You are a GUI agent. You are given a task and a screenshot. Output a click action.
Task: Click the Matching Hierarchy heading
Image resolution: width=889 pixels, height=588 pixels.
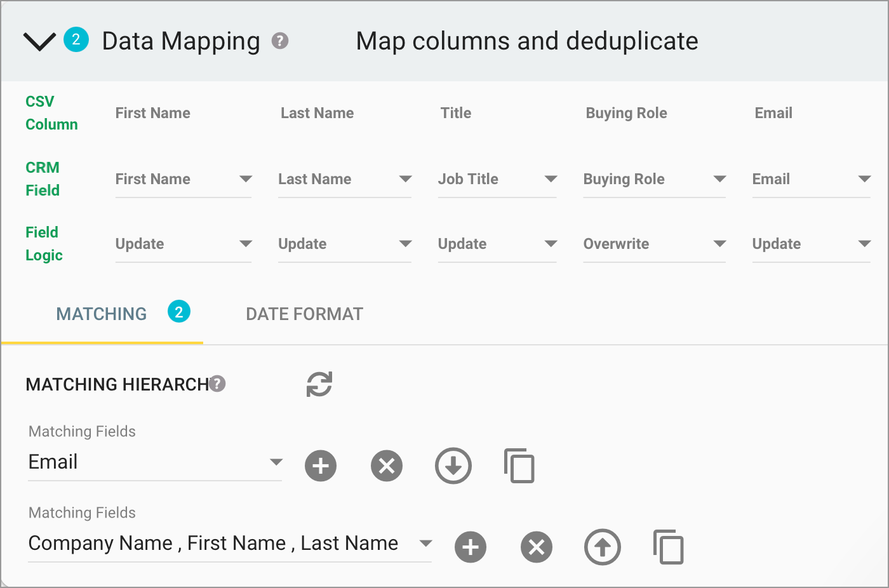[117, 384]
